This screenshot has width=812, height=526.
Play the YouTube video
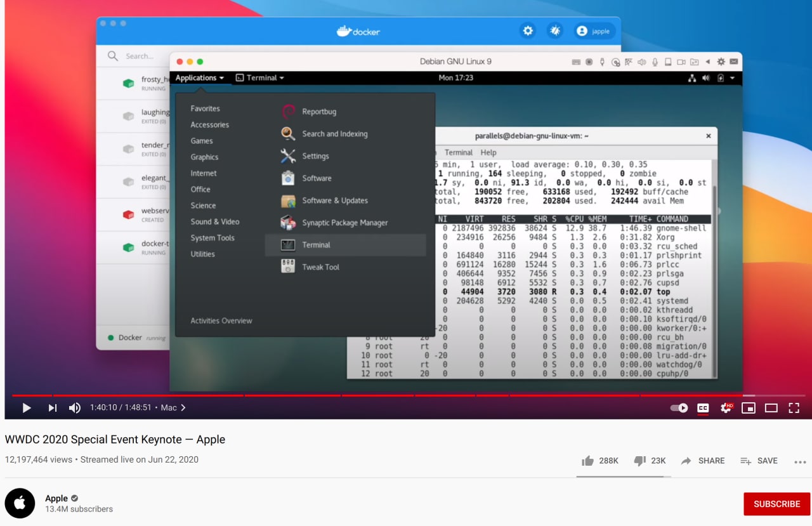tap(27, 408)
